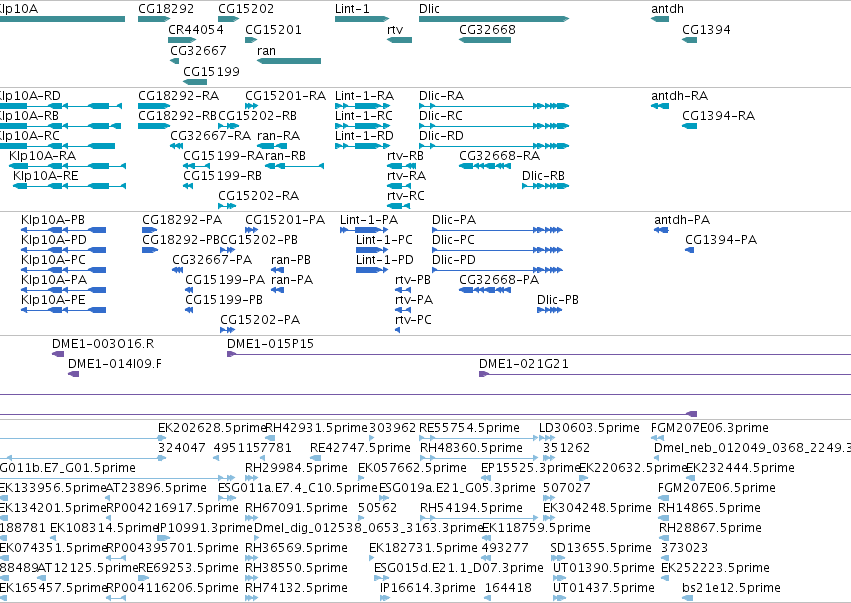
Task: Click EST bs21e12.5prime label
Action: [732, 588]
